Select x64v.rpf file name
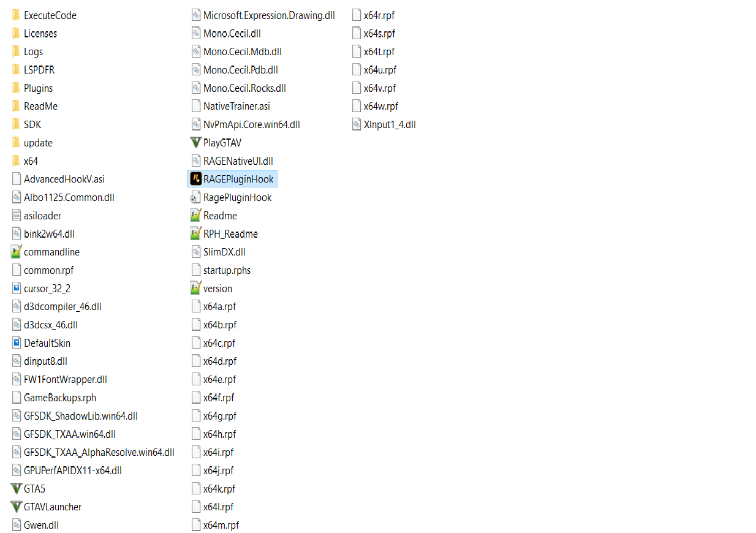Viewport: 756px width, 533px height. 380,88
